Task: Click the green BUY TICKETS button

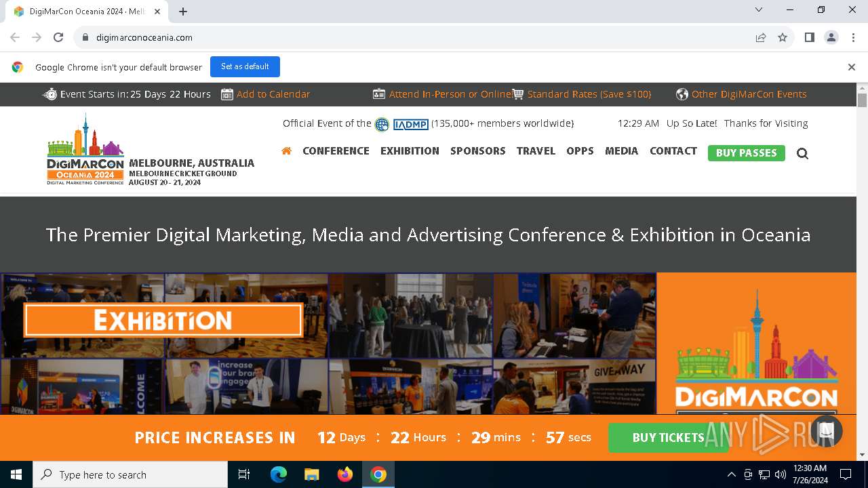Action: coord(668,438)
